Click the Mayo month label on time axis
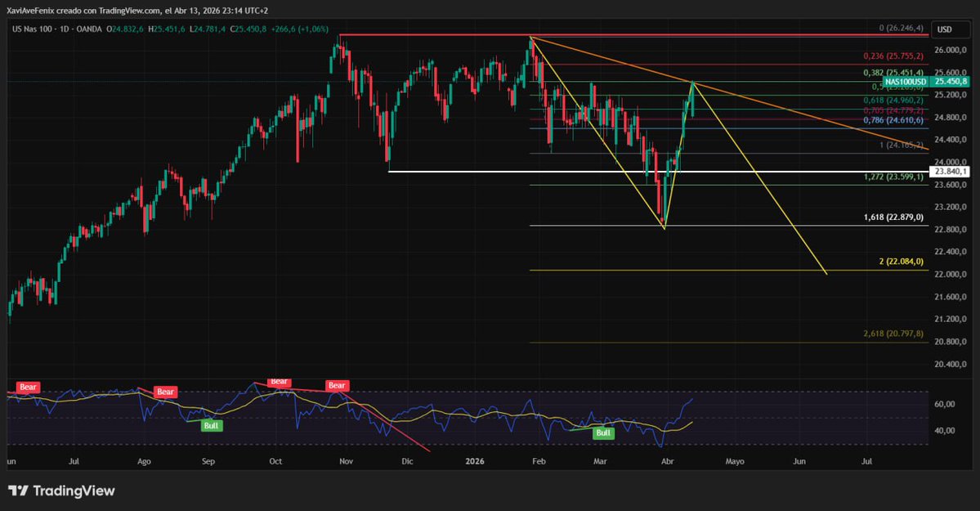The image size is (980, 511). (734, 462)
